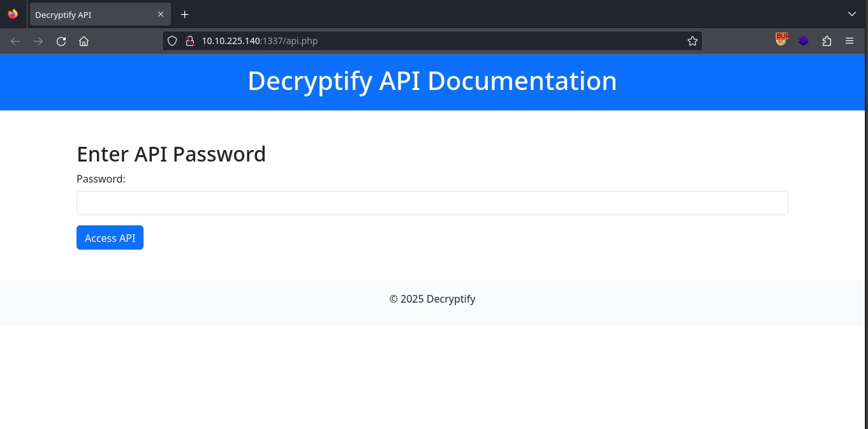Click the Firefox logo icon
This screenshot has height=429, width=868.
pos(13,14)
